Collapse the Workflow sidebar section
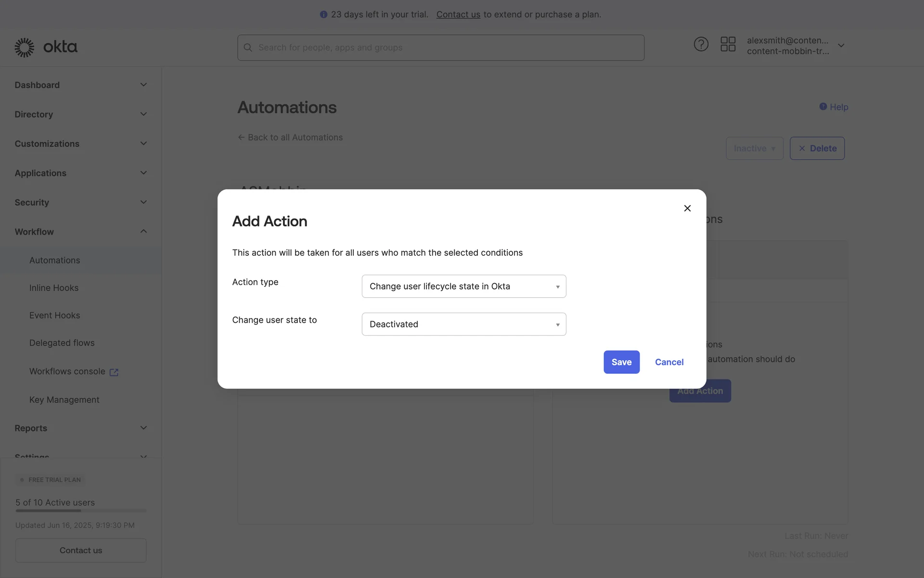 [143, 232]
